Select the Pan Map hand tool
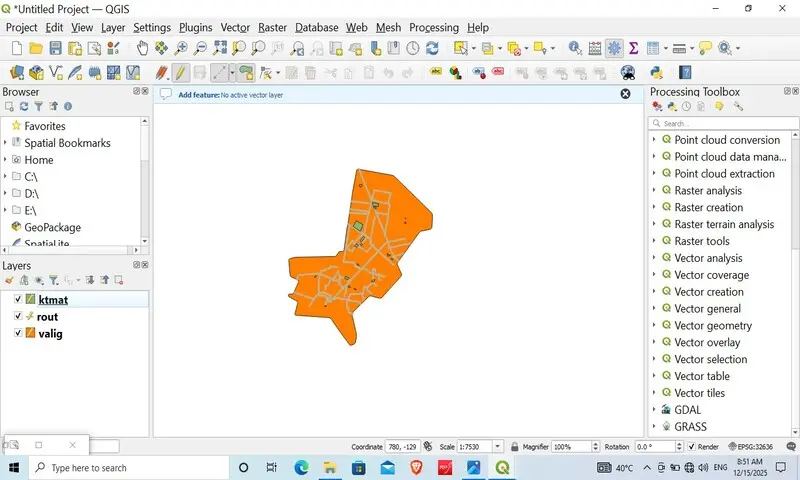 pyautogui.click(x=142, y=48)
